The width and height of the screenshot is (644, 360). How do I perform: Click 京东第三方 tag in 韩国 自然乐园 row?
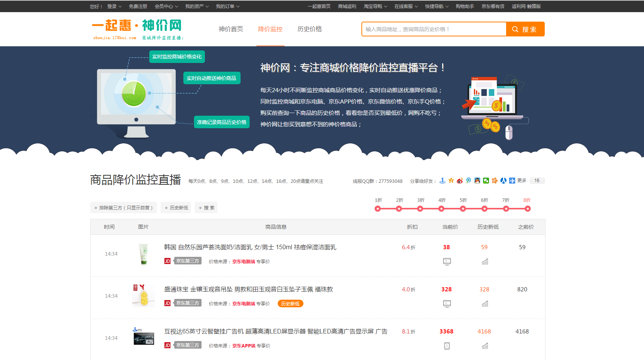188,261
